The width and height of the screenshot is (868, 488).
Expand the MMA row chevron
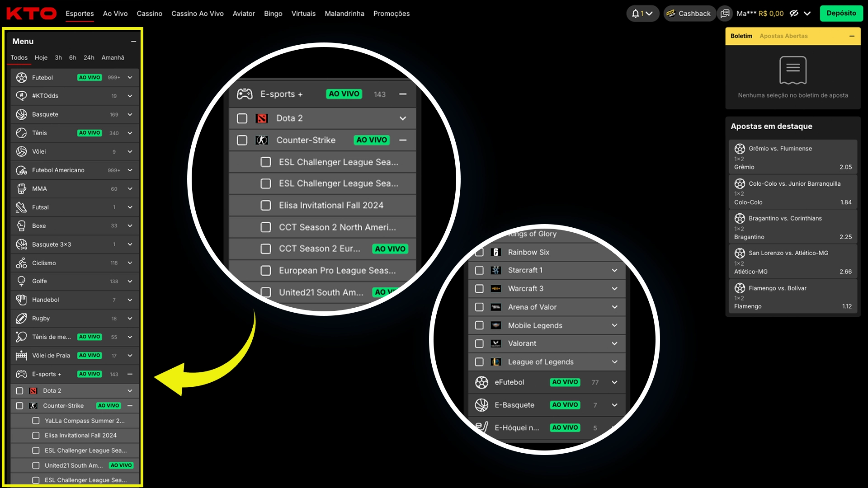tap(130, 189)
